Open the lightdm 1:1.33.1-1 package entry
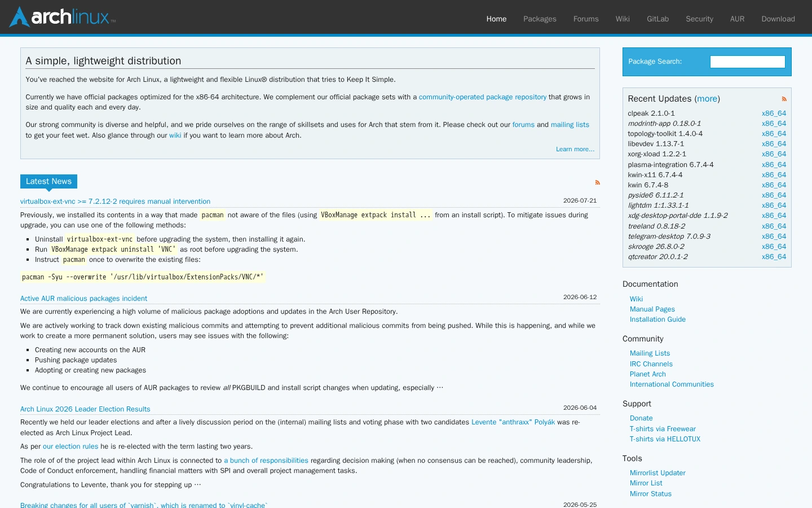 pos(658,205)
